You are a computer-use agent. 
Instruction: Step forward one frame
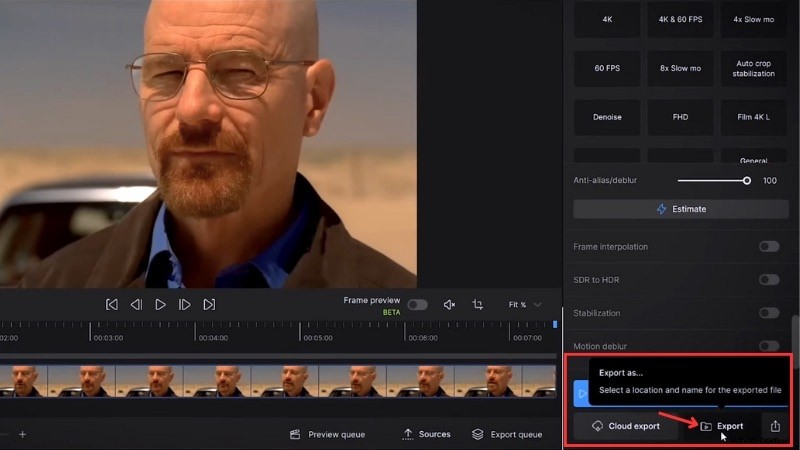185,305
